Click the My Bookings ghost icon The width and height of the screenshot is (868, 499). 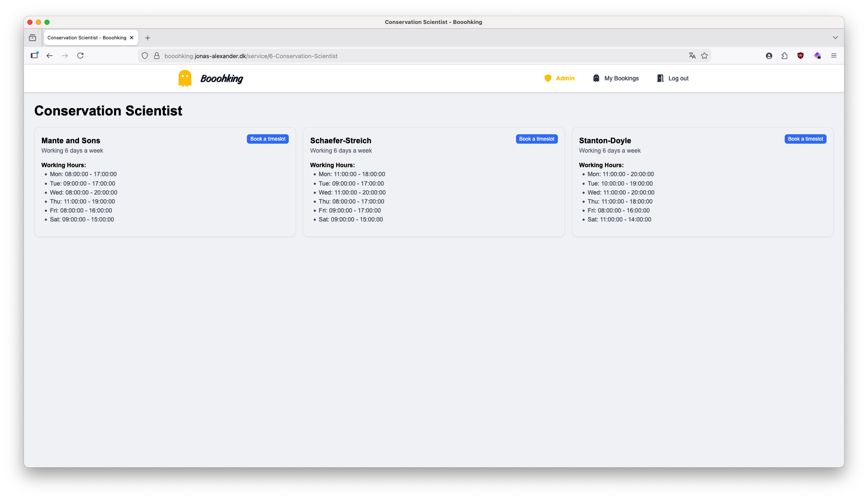pyautogui.click(x=596, y=78)
